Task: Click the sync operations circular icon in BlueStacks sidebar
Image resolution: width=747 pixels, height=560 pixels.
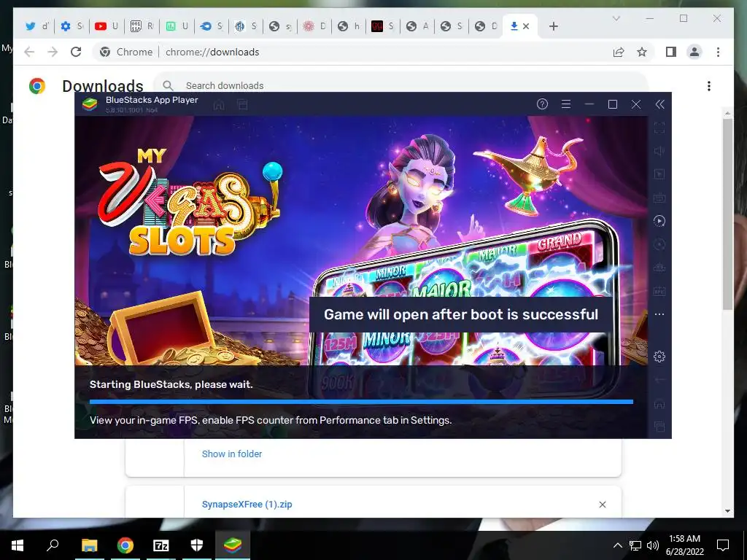Action: pos(659,244)
